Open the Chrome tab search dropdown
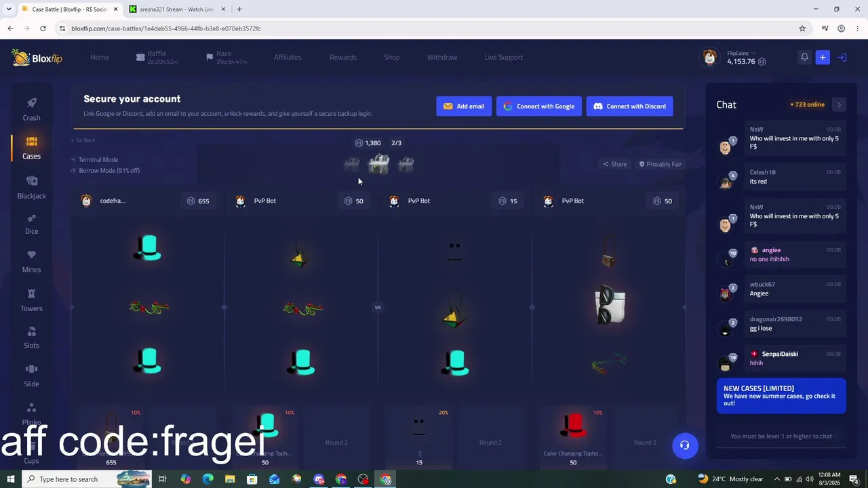 click(9, 9)
